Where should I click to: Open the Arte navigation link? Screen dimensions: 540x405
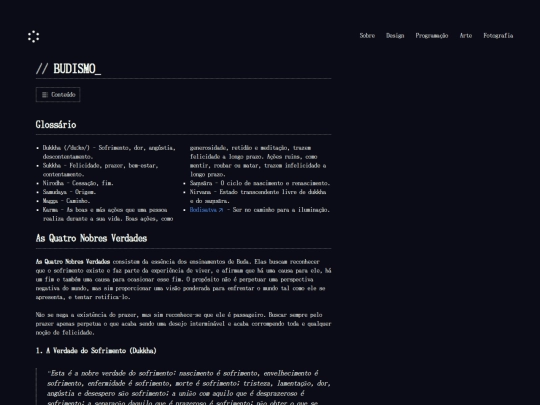coord(466,35)
